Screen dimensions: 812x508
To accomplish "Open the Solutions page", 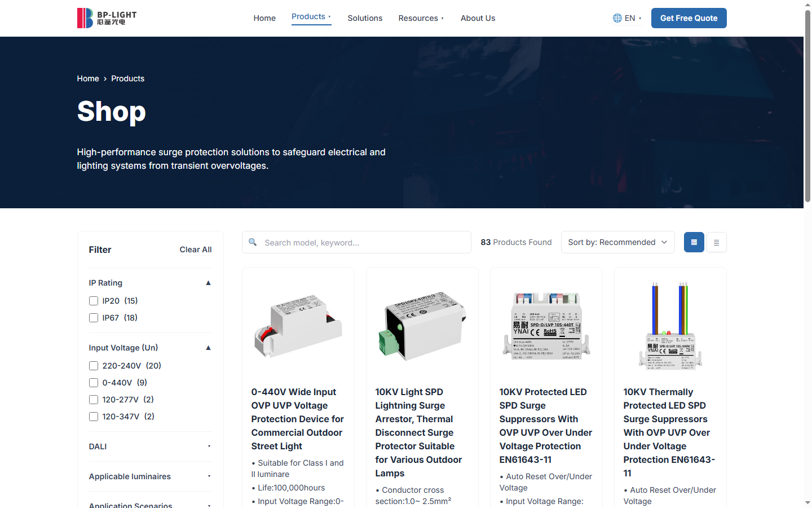I will [365, 18].
